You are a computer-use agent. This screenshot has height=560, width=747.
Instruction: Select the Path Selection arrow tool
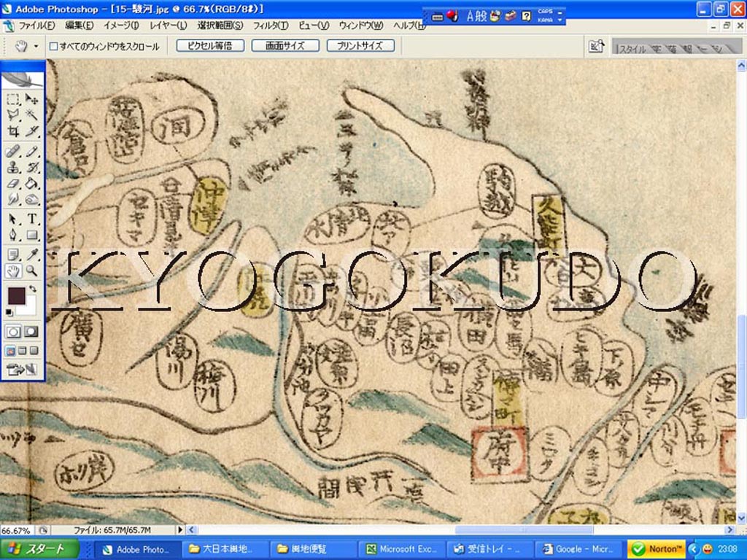tap(13, 219)
